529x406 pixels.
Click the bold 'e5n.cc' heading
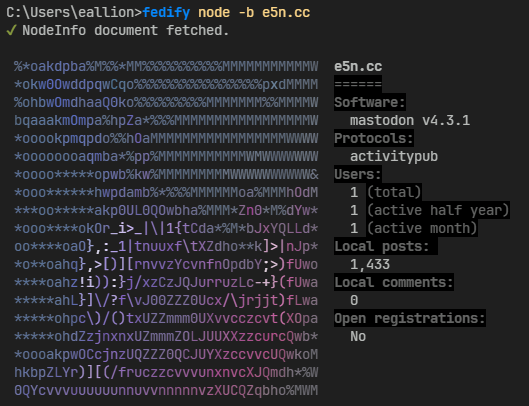click(x=358, y=66)
